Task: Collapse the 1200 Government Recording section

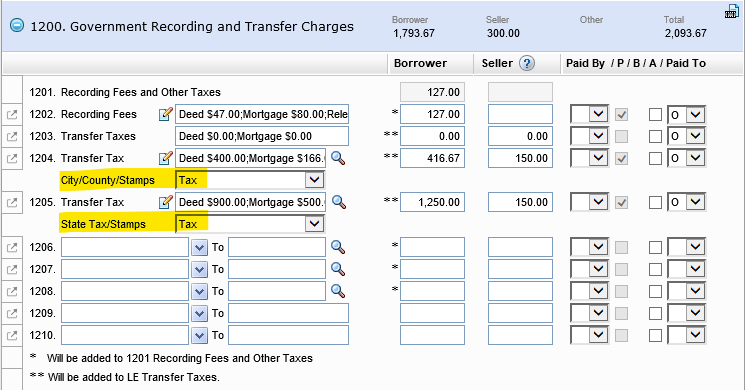Action: [x=17, y=25]
